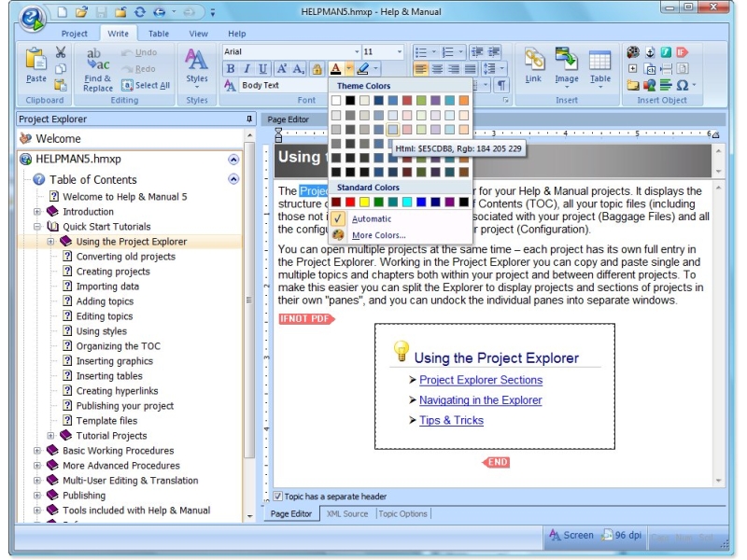Switch to the Table ribbon tab
The image size is (747, 560).
coord(159,34)
